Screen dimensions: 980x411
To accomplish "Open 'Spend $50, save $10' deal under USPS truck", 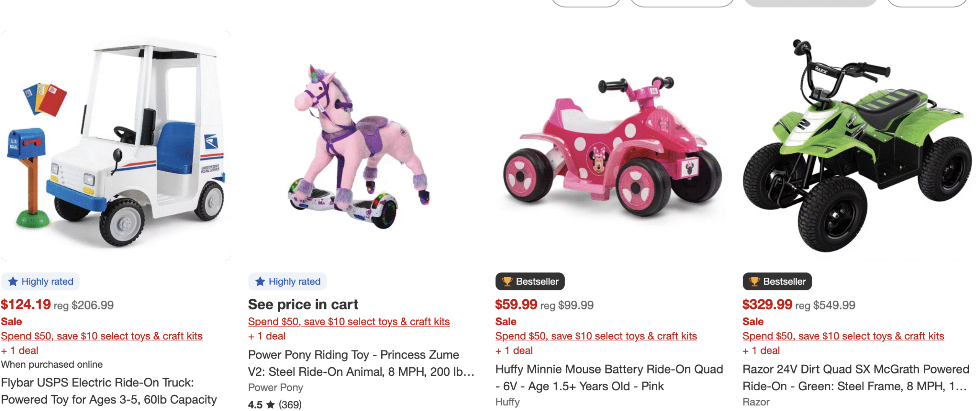I will coord(103,336).
